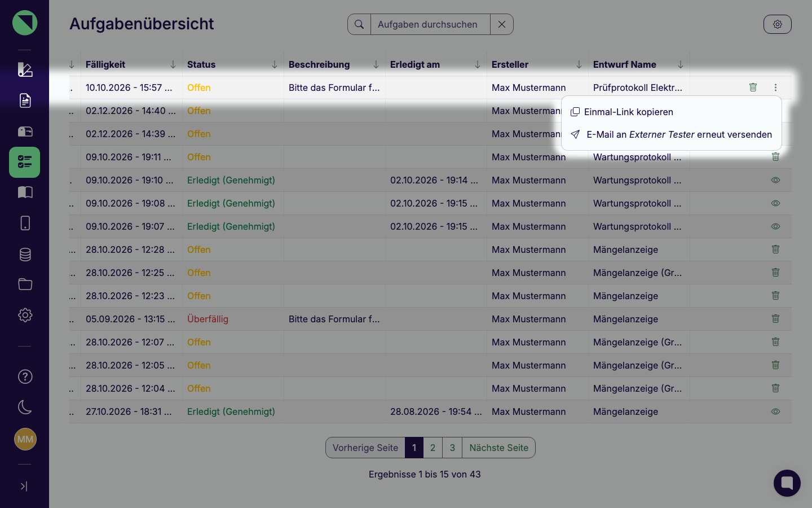This screenshot has height=508, width=812.
Task: Sort by the Beschreibung column arrow
Action: pyautogui.click(x=376, y=64)
